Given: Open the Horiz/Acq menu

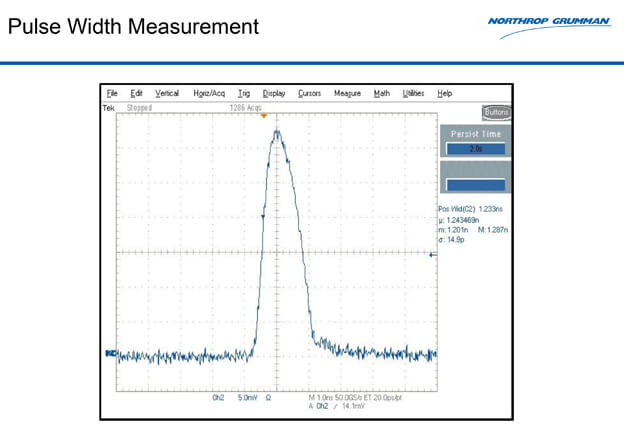Looking at the screenshot, I should [x=209, y=93].
